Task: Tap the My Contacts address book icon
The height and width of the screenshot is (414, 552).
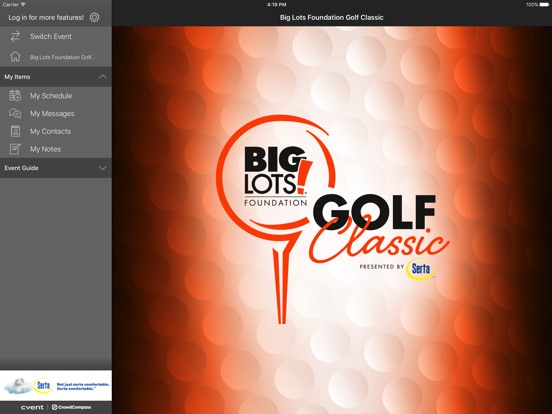Action: (15, 131)
